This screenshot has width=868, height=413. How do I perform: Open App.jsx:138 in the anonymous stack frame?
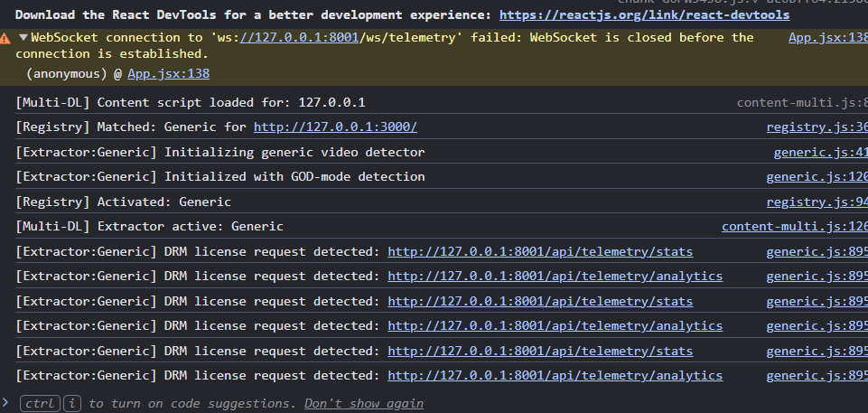(168, 73)
